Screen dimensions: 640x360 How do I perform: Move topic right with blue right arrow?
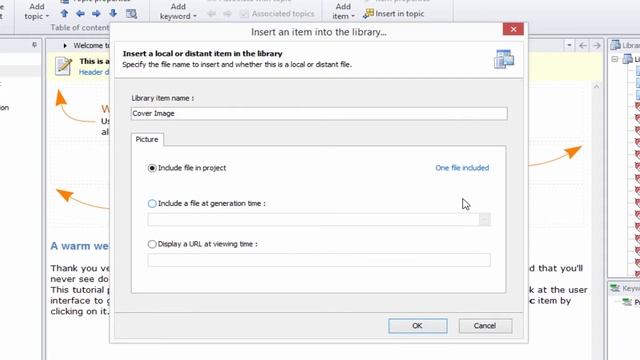click(96, 14)
